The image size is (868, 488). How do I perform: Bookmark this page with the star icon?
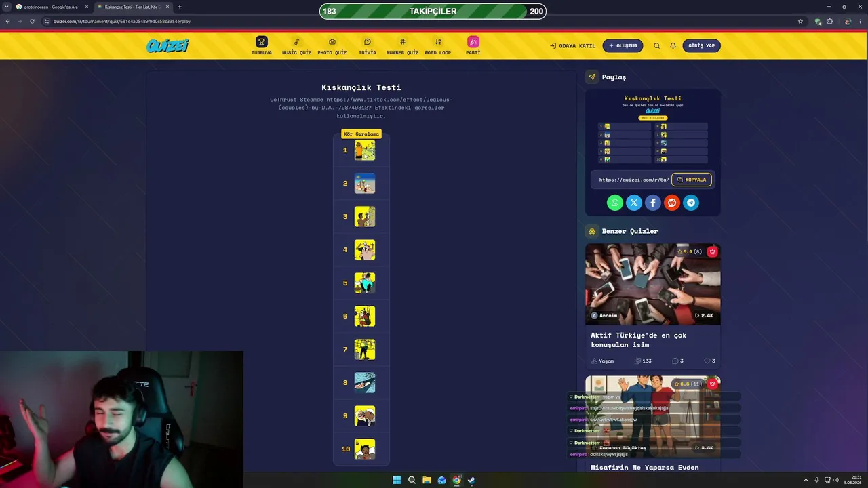click(800, 21)
